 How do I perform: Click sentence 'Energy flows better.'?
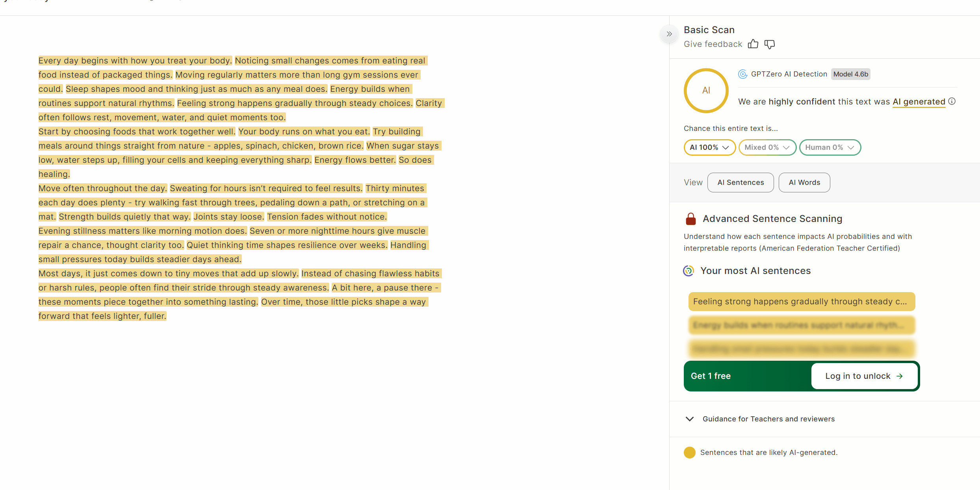point(355,160)
